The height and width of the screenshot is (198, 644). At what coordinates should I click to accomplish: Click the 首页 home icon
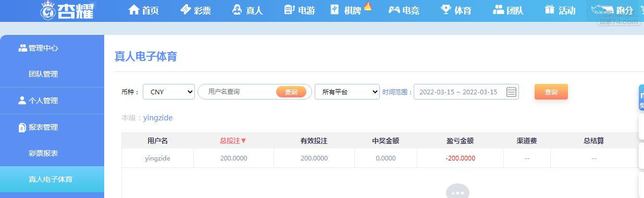tap(134, 10)
